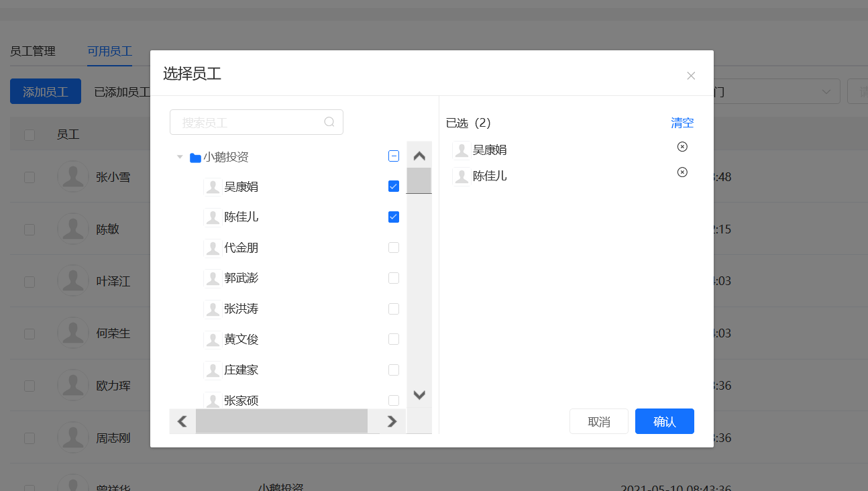Check the 郭武澎 checkbox

tap(394, 278)
